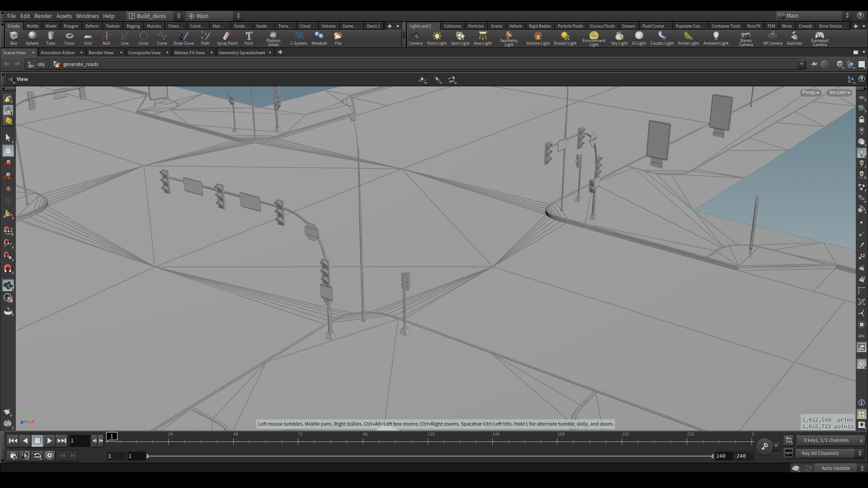Open the Persp viewport dropdown
868x488 pixels.
[811, 92]
